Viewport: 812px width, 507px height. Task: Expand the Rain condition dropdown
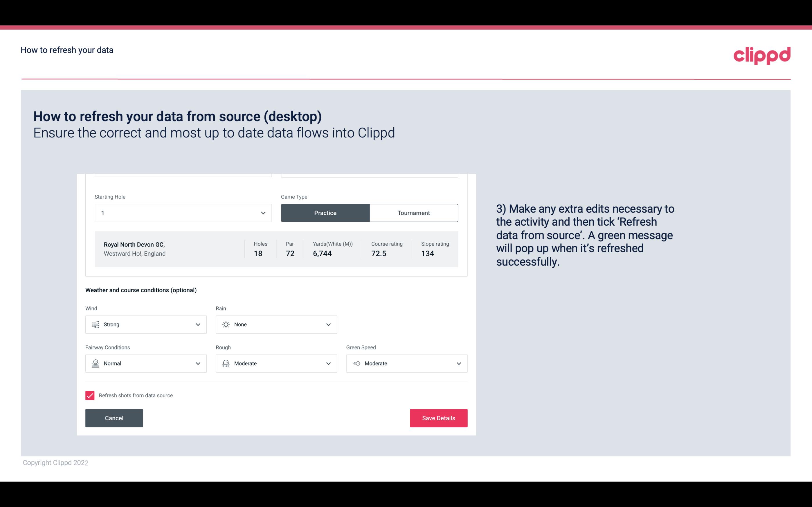327,324
